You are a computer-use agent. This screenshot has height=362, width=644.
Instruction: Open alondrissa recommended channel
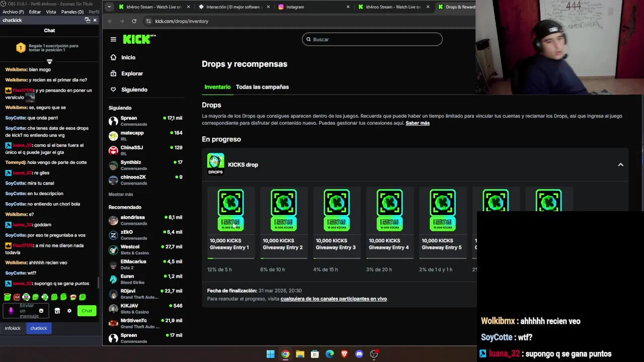click(146, 220)
